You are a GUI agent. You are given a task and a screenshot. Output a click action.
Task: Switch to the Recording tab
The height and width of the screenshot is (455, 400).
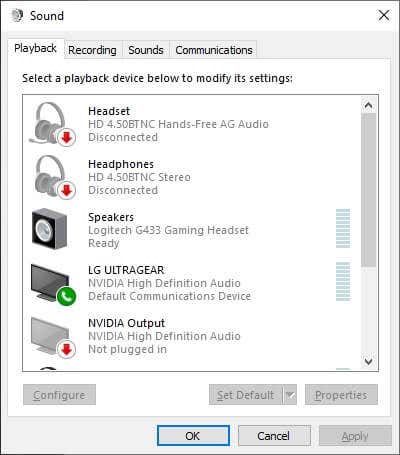(x=92, y=50)
